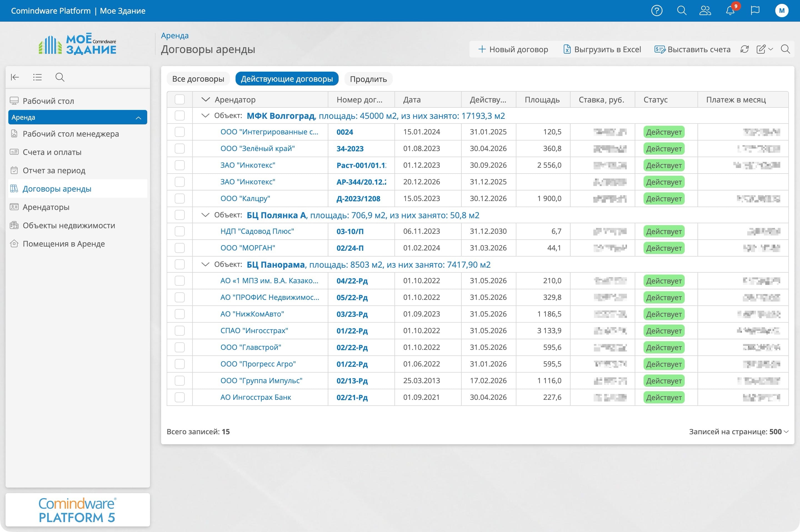Click the flag icon in top bar

[755, 11]
